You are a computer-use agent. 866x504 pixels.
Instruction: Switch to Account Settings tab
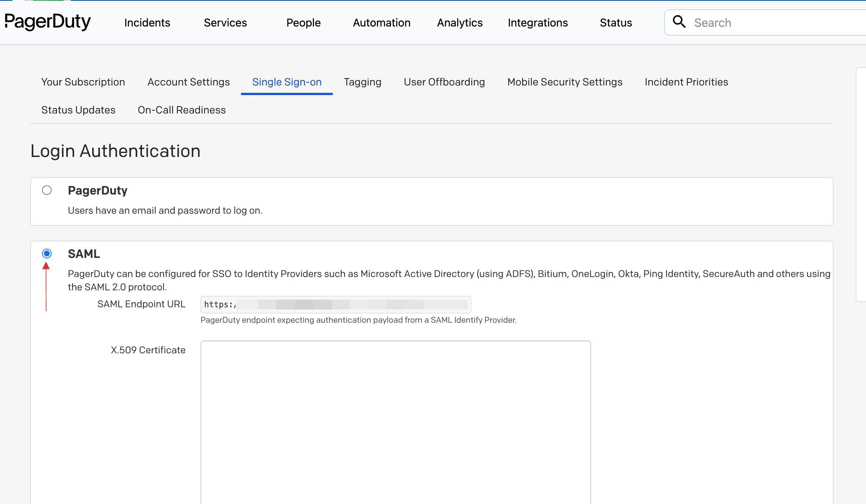coord(188,82)
